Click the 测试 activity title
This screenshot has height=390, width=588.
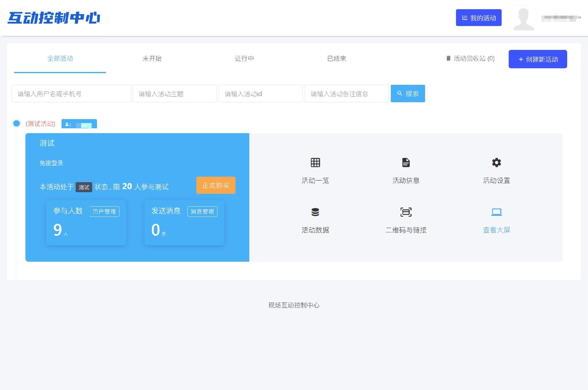pos(47,143)
